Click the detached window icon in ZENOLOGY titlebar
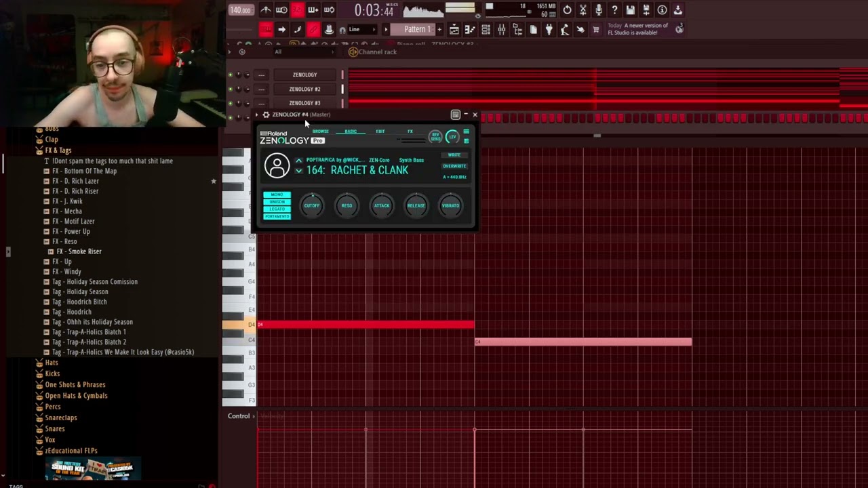Screen dimensions: 868x488 tap(455, 115)
